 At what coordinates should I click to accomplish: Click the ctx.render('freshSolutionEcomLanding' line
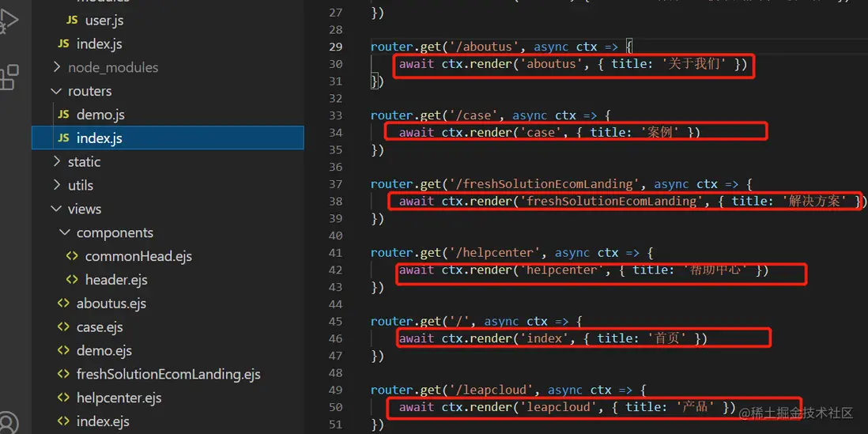pyautogui.click(x=632, y=201)
